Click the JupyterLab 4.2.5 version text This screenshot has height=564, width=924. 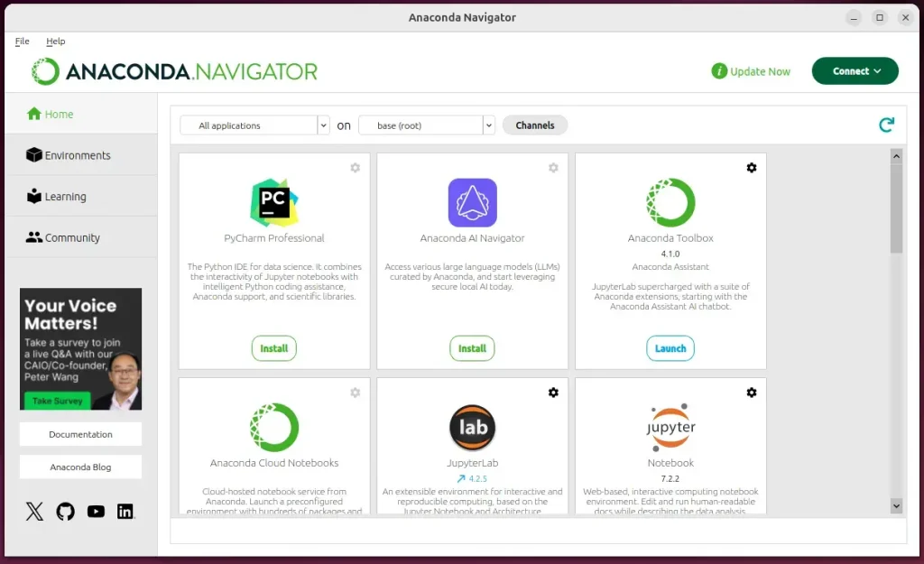(478, 478)
